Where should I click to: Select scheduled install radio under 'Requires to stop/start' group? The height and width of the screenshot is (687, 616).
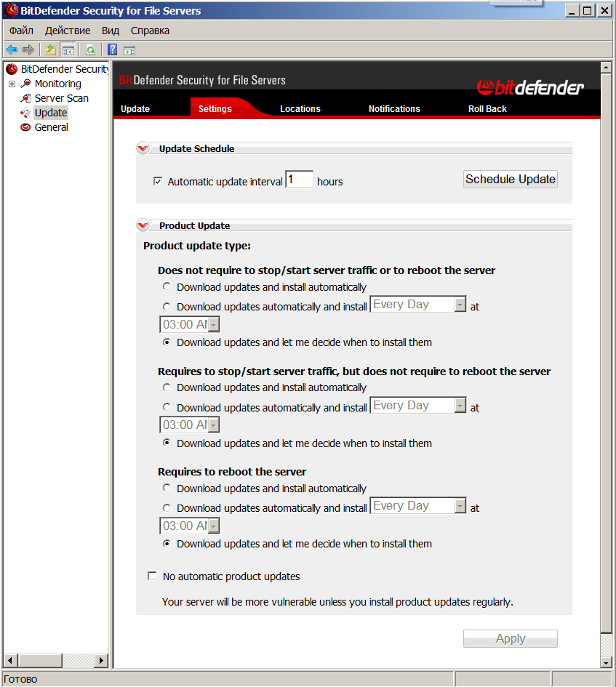[166, 407]
